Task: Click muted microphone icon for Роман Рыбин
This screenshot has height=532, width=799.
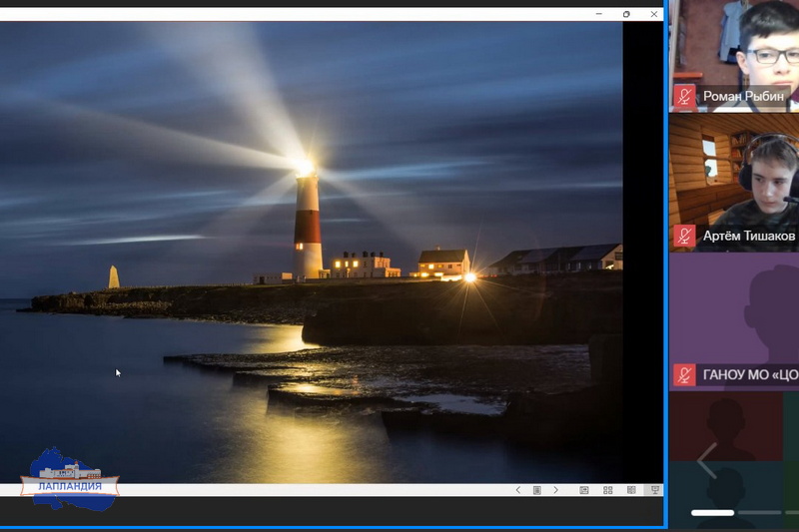Action: pos(684,97)
